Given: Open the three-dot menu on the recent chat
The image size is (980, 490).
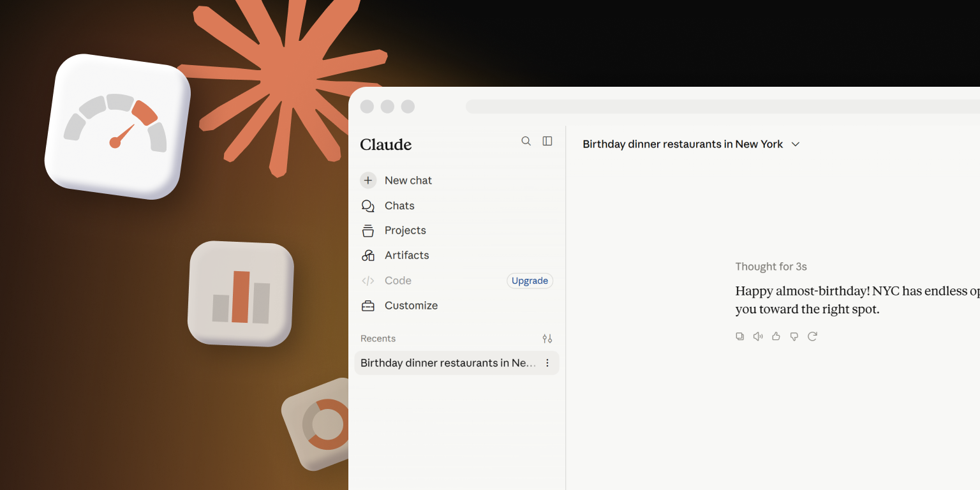Looking at the screenshot, I should (547, 363).
